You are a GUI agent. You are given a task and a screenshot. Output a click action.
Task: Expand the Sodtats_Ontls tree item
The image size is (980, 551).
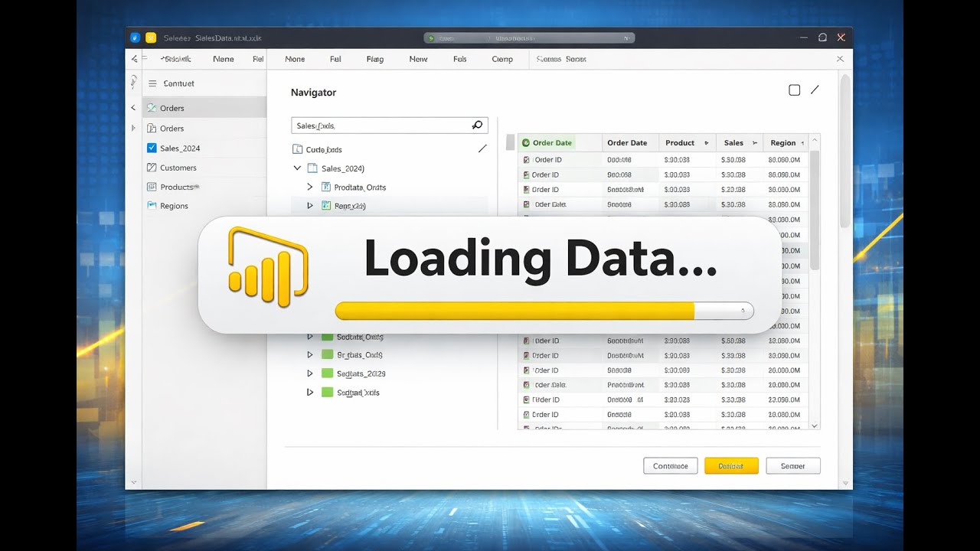(x=310, y=337)
